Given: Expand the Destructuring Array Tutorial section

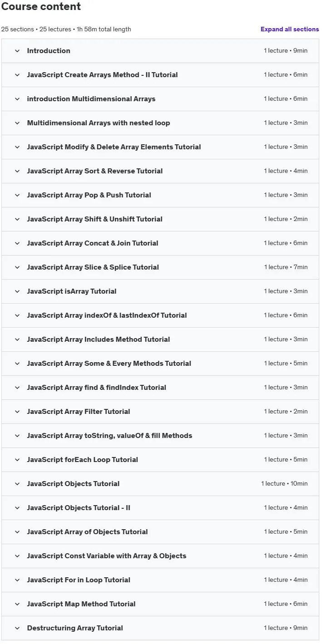Looking at the screenshot, I should point(160,628).
